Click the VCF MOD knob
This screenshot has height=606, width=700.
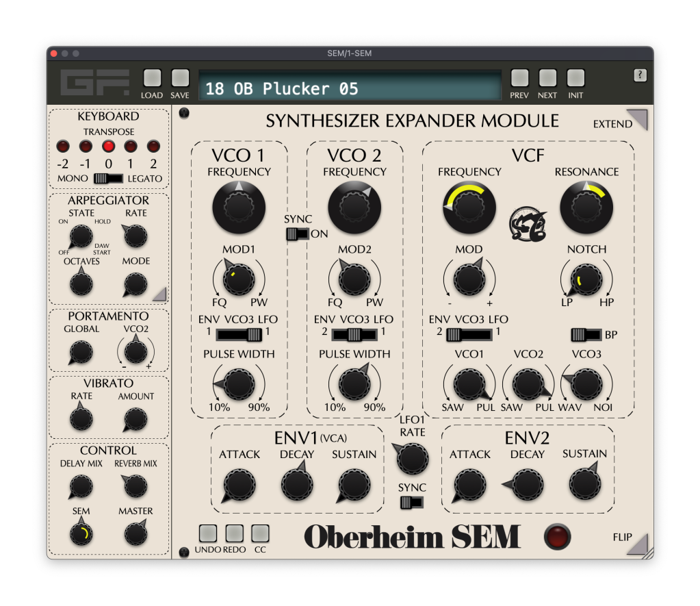(469, 279)
